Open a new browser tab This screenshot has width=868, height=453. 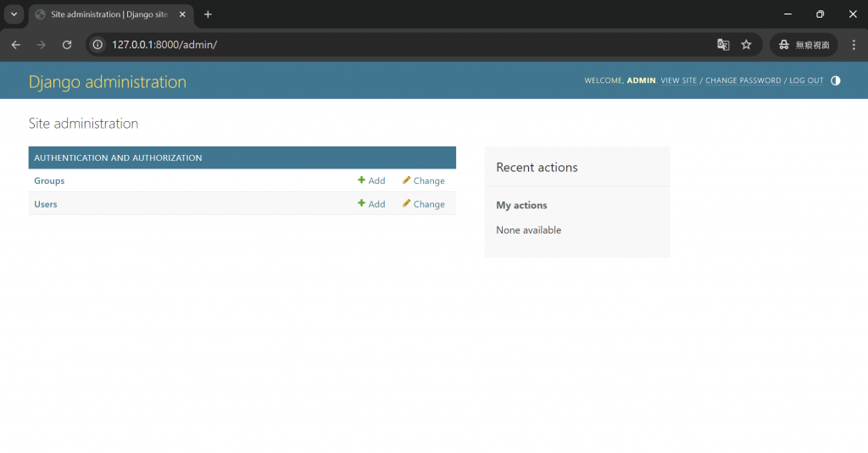pos(209,14)
